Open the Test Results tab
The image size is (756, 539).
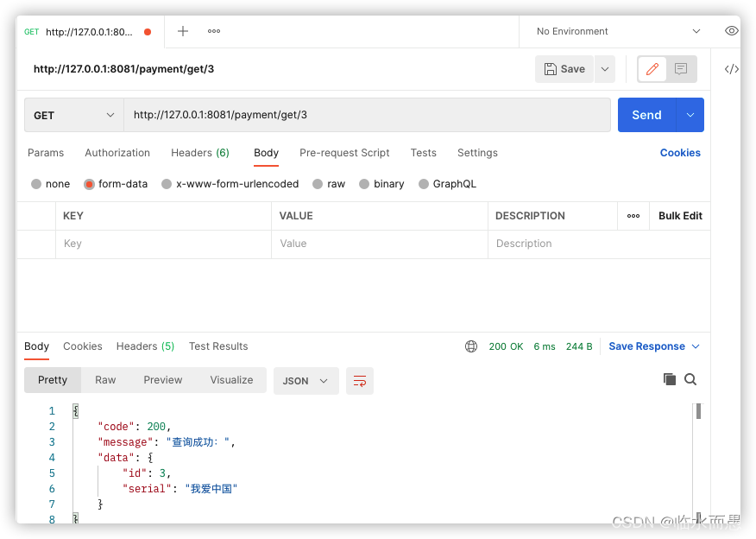pyautogui.click(x=218, y=346)
